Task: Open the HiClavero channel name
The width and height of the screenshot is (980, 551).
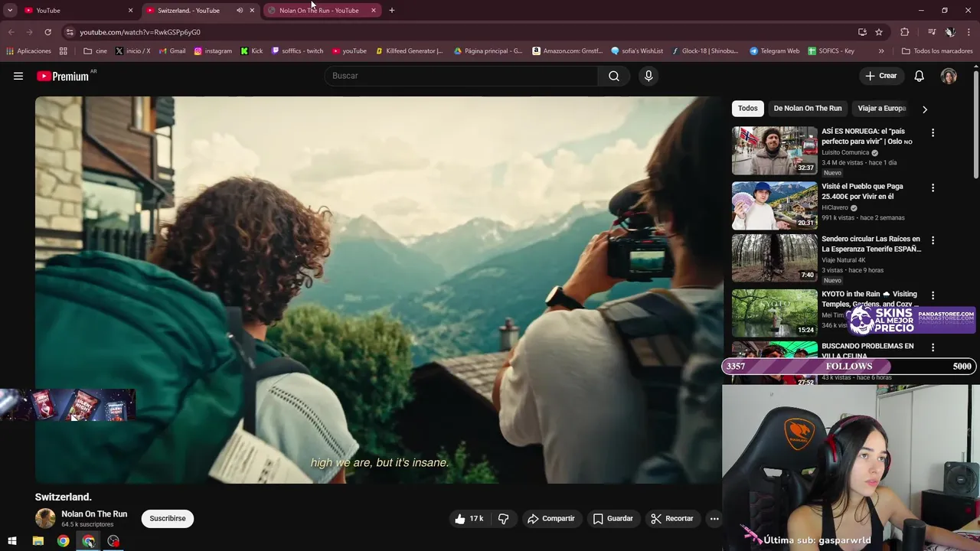Action: 835,207
